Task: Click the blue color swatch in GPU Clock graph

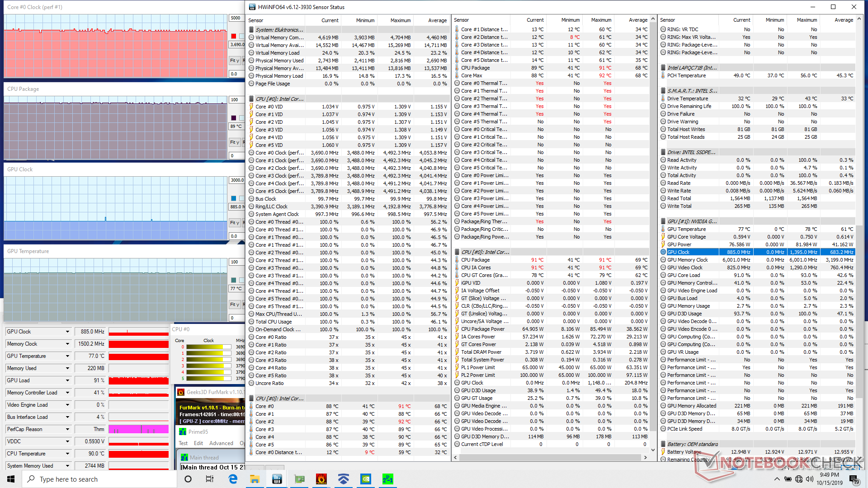Action: pyautogui.click(x=234, y=198)
